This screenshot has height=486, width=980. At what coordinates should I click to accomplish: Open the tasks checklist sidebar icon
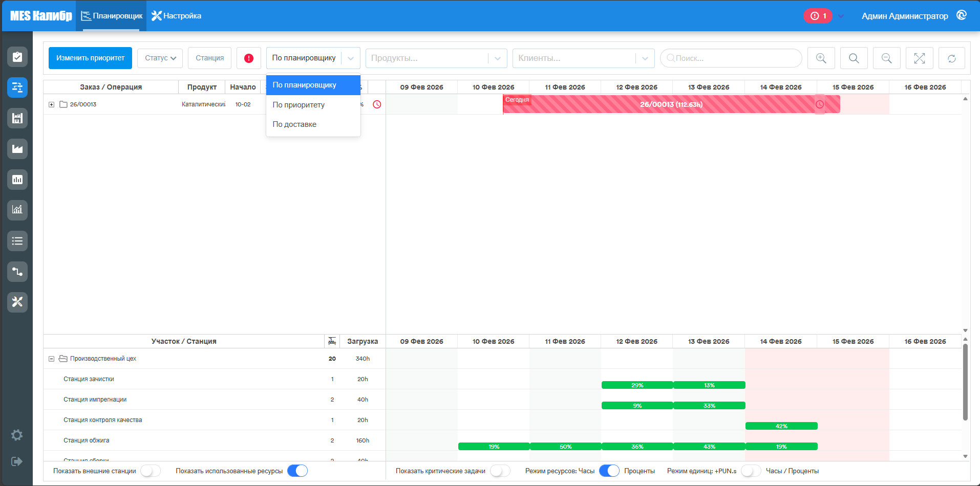pos(17,57)
